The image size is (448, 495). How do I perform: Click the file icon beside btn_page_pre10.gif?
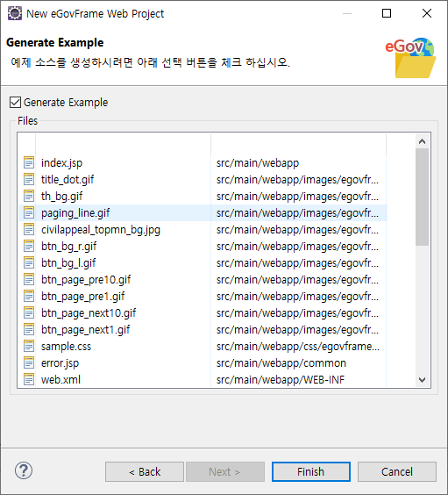click(x=29, y=280)
